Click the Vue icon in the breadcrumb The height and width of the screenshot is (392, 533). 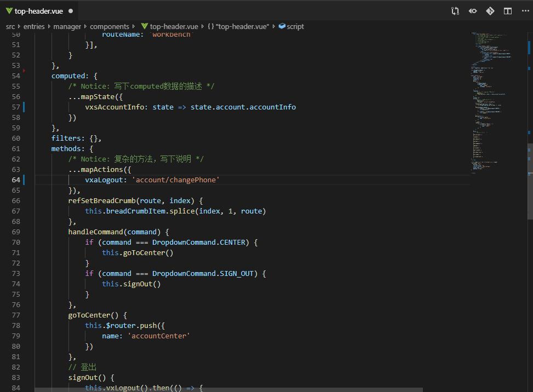pyautogui.click(x=145, y=26)
